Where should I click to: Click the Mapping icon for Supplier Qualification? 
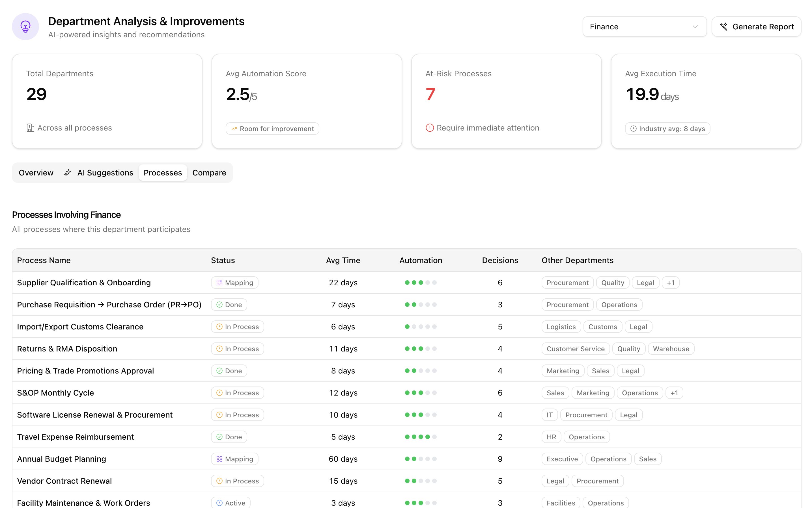219,283
